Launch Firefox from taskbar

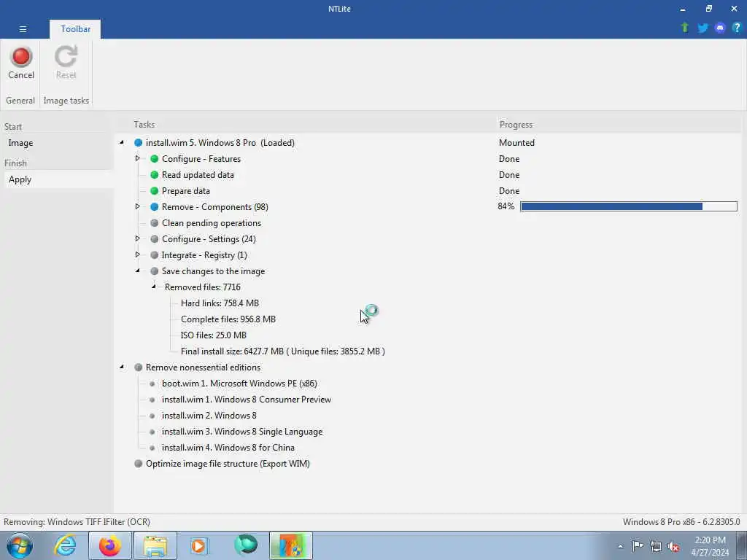109,545
